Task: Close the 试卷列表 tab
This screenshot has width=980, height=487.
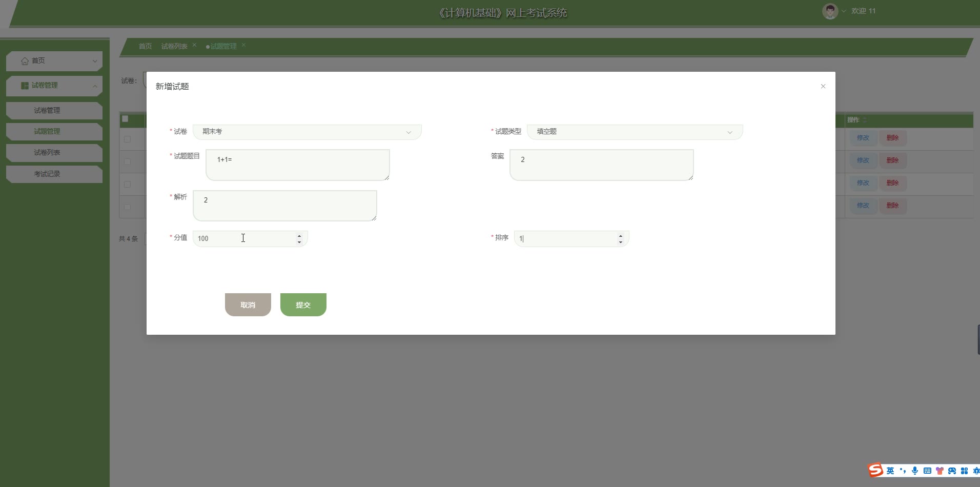Action: click(x=194, y=45)
